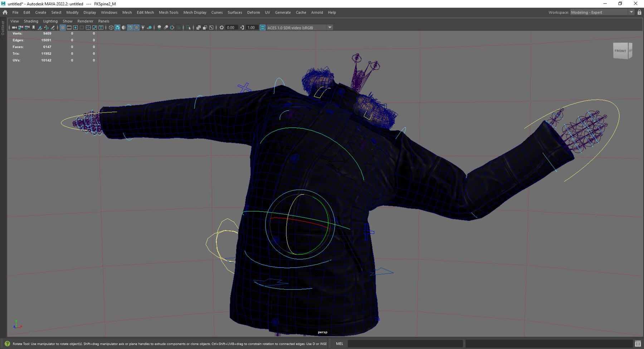Activate smooth shade all display mode
Screen dimensions: 644x349
117,27
